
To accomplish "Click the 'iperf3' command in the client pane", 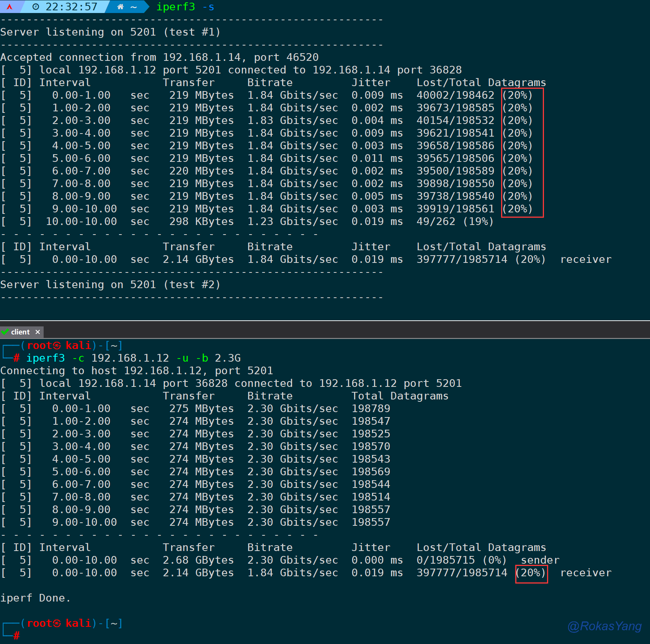I will 45,358.
